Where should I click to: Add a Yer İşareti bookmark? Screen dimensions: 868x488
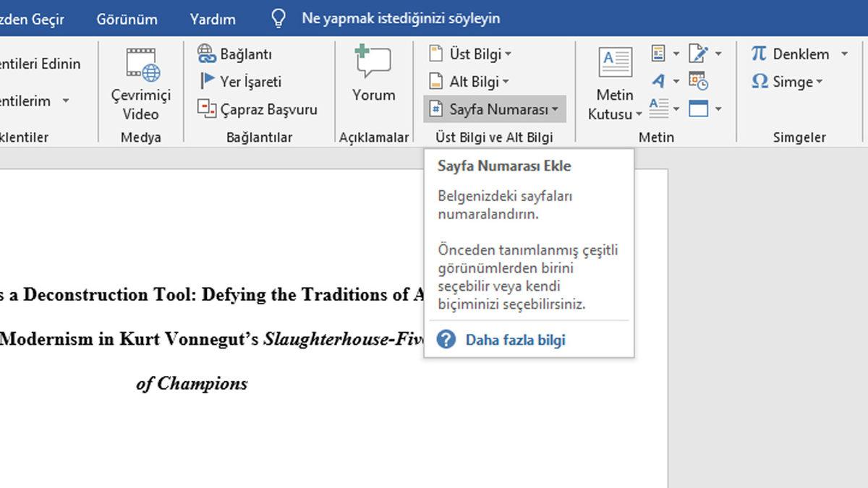click(240, 82)
